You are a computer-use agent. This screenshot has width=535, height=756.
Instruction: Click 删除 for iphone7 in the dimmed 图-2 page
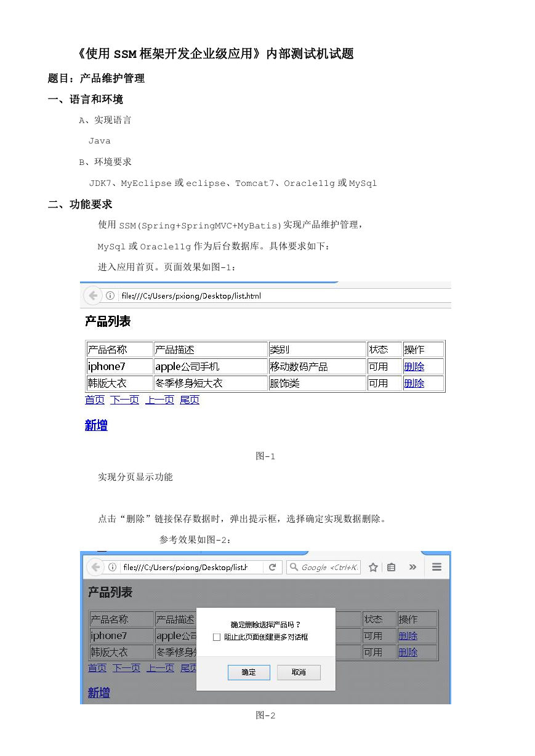[408, 636]
